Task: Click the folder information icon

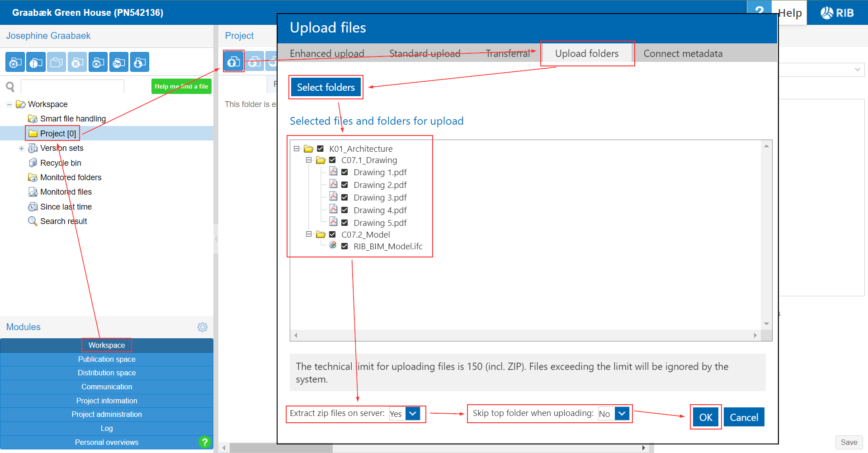Action: point(36,62)
